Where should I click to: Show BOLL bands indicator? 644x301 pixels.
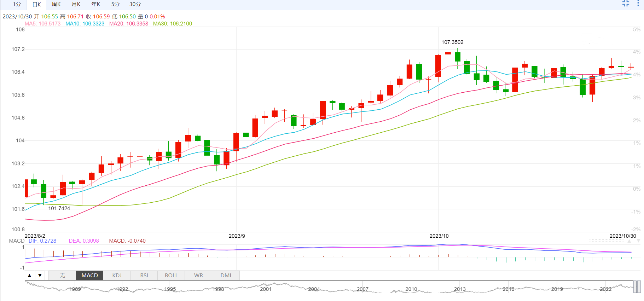pyautogui.click(x=171, y=276)
